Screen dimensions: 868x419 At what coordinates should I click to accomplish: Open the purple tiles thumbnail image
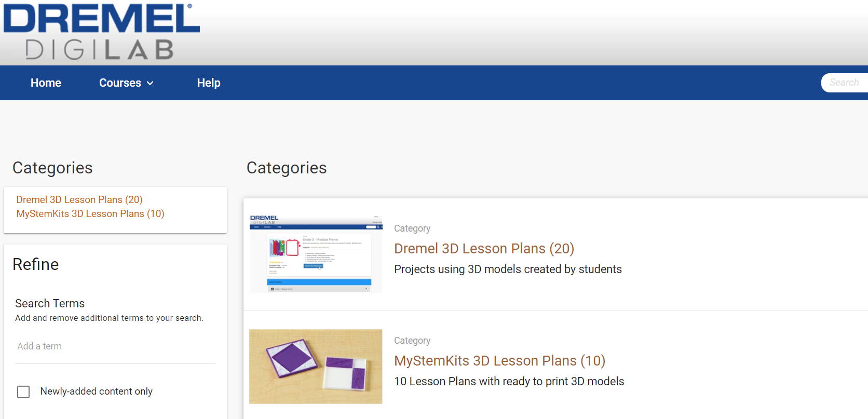click(x=316, y=367)
